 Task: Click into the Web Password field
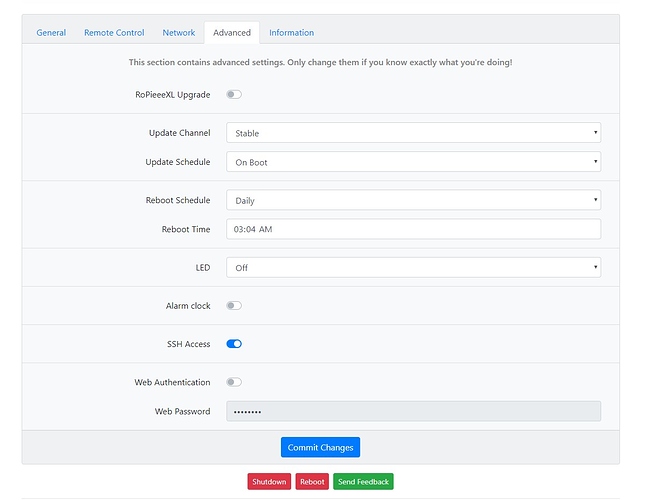tap(413, 411)
